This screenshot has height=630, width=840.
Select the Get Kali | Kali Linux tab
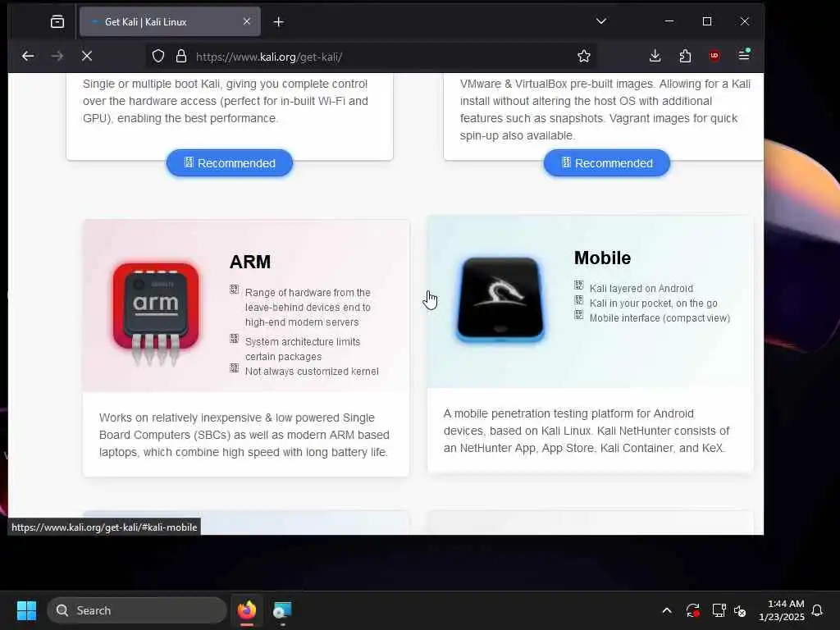point(170,22)
